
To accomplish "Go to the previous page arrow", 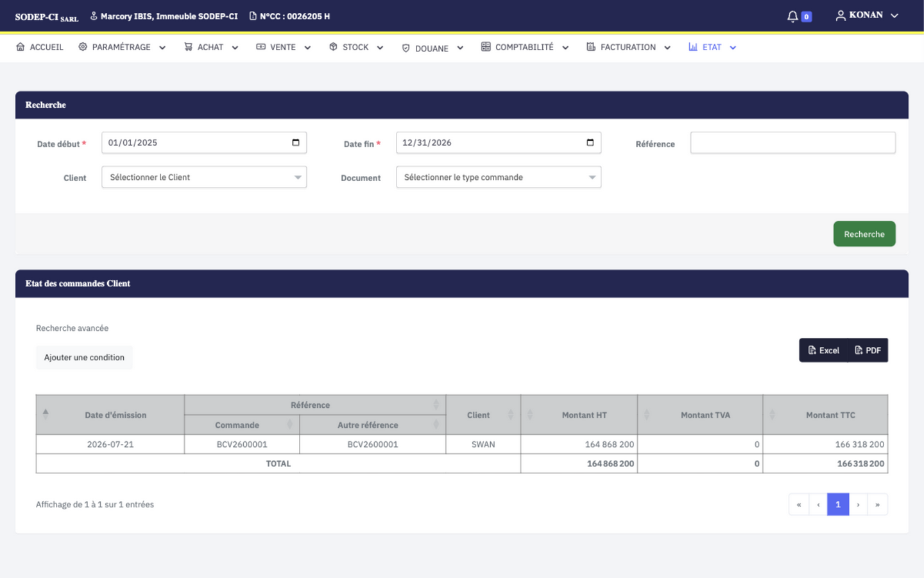I will coord(818,504).
